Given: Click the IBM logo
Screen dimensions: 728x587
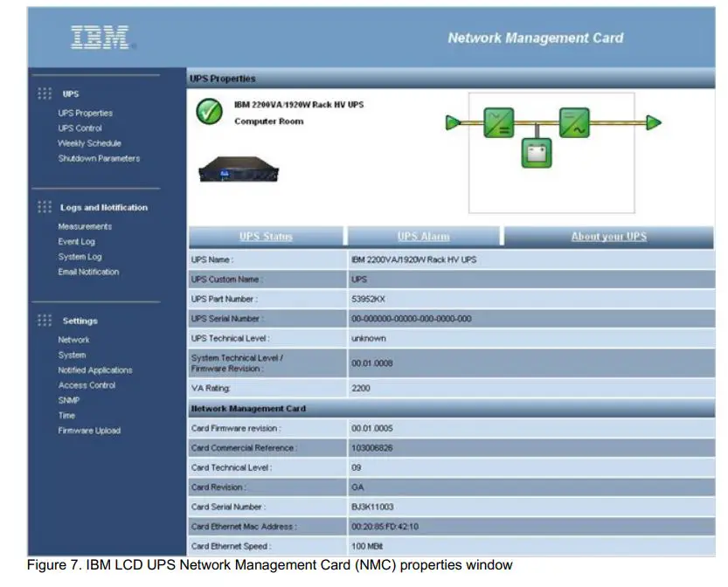Looking at the screenshot, I should coord(99,37).
